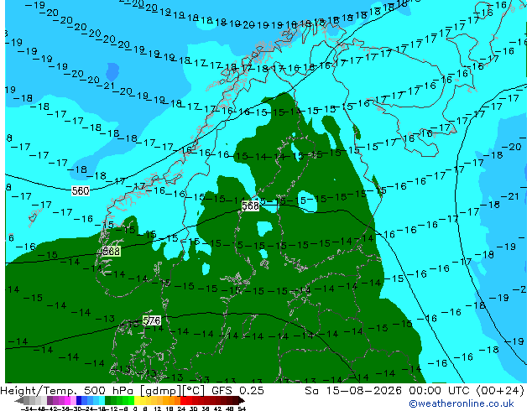This screenshot has height=411, width=532.
Task: Click the 'GFS 0.25' model label
Action: pyautogui.click(x=237, y=391)
